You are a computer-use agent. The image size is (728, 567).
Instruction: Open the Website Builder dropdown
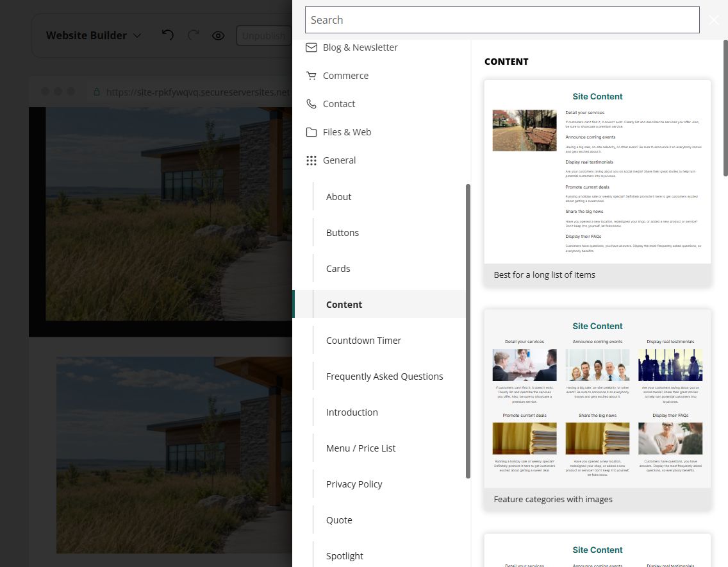point(94,35)
